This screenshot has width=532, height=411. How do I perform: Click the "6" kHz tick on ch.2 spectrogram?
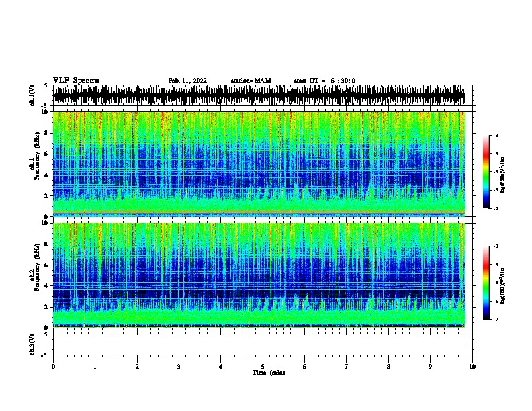(46, 265)
